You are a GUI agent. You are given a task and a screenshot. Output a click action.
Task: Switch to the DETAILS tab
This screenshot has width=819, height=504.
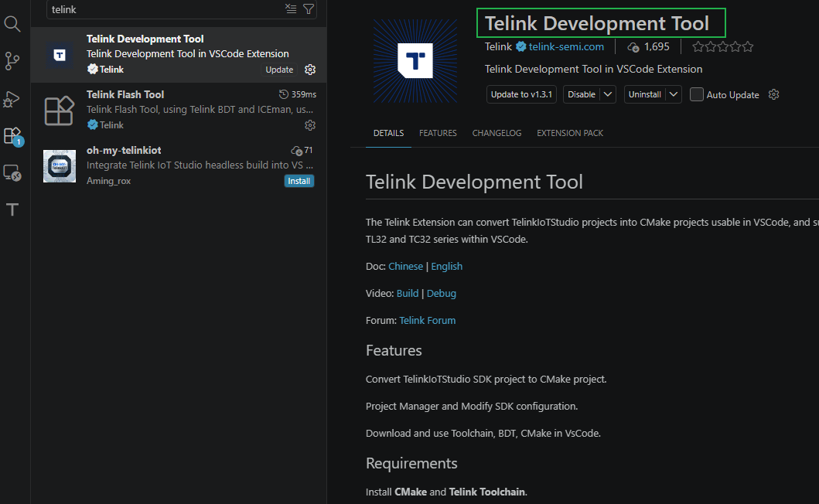(388, 133)
